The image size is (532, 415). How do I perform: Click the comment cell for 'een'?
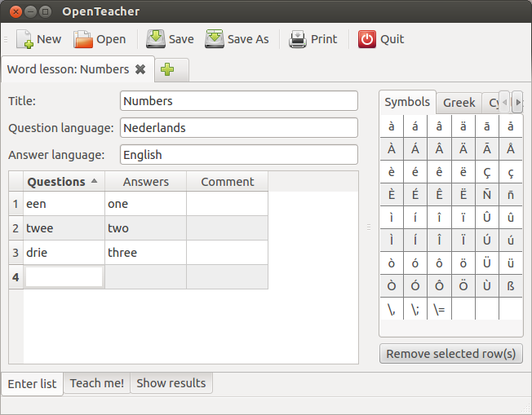[228, 204]
